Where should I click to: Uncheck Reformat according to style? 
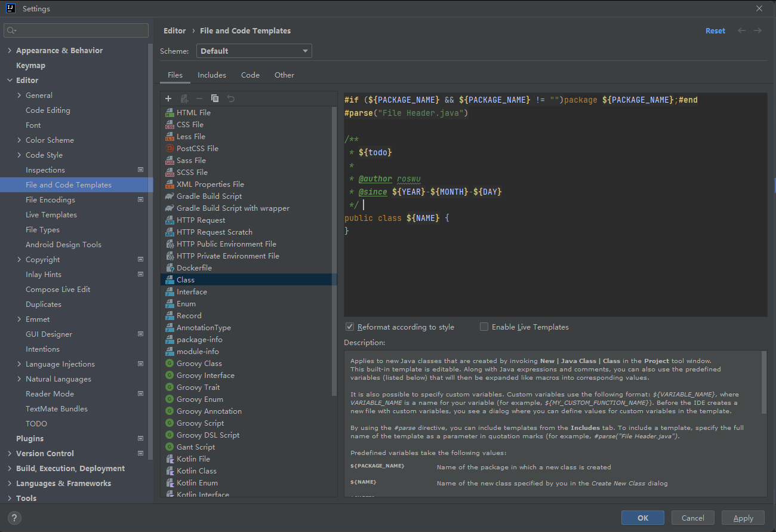click(x=350, y=327)
